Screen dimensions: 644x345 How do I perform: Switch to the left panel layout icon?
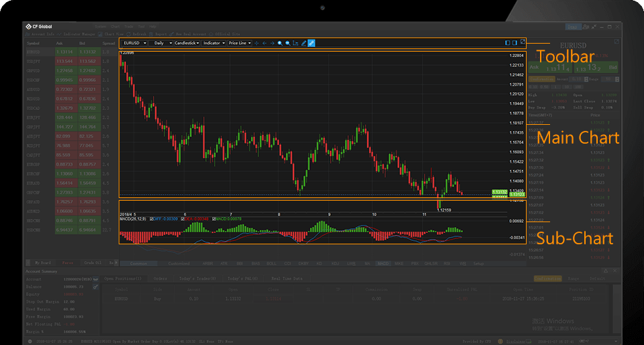coord(507,43)
